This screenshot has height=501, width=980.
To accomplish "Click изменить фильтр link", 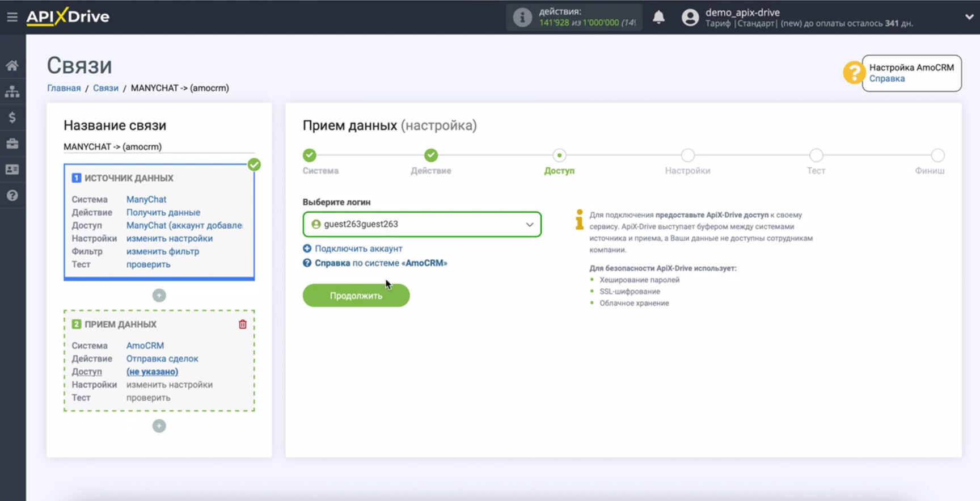I will tap(163, 251).
